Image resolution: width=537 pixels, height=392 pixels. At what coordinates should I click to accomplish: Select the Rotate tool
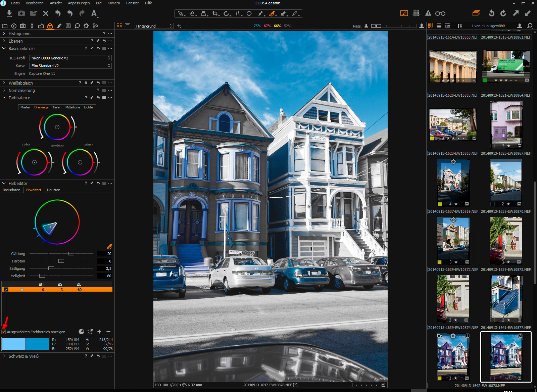click(227, 14)
